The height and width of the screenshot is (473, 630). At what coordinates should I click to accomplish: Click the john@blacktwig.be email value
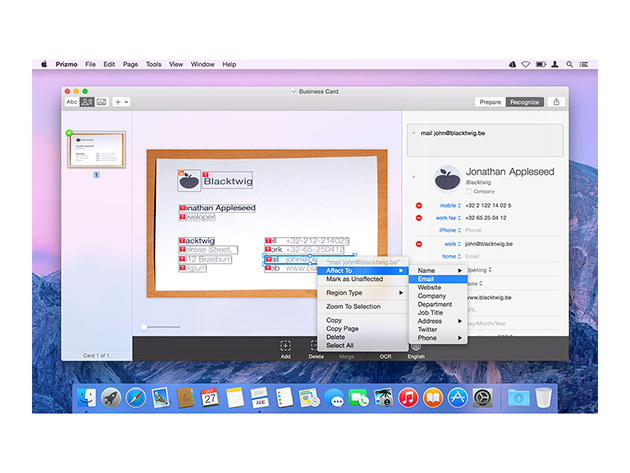coord(489,244)
